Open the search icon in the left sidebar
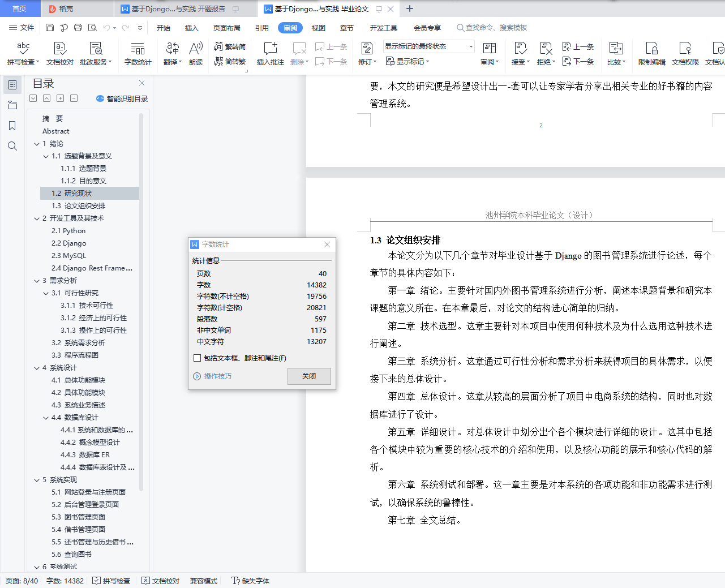725x588 pixels. 12,146
